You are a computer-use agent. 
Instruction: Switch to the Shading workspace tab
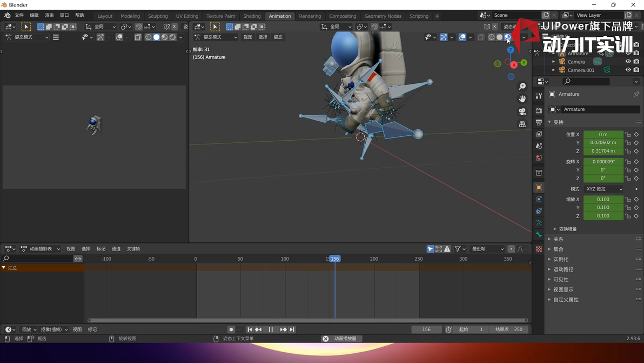252,16
